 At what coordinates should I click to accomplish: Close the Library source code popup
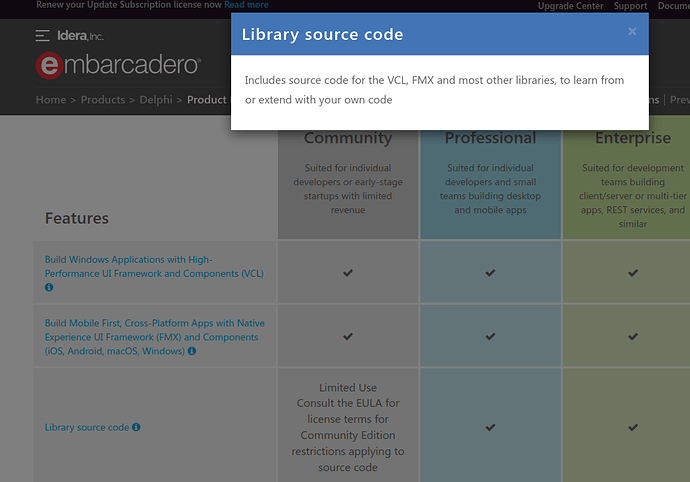pos(632,31)
